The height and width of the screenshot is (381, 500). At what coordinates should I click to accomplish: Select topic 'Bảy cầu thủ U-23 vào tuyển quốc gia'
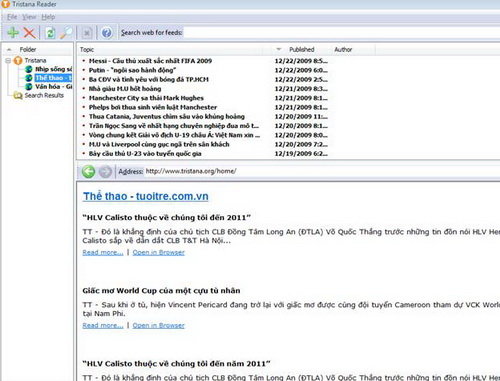click(145, 154)
